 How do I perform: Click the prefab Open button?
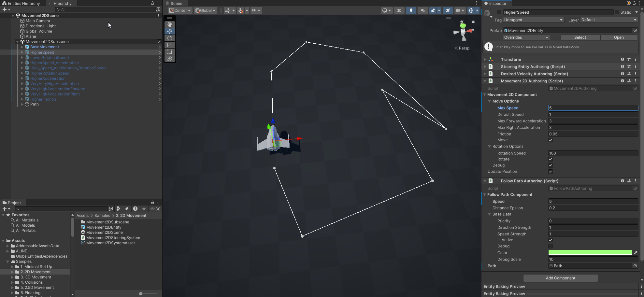coord(619,37)
